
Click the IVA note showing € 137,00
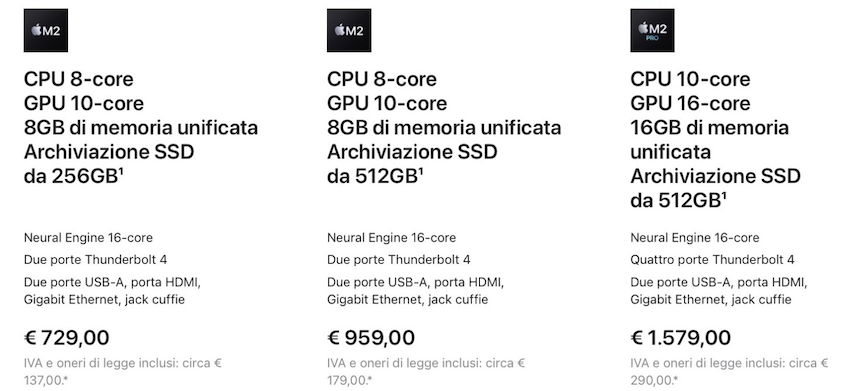click(x=123, y=371)
